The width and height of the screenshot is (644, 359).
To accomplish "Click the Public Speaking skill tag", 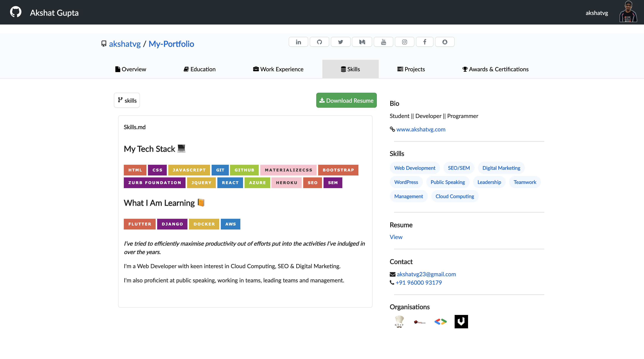I will (448, 182).
